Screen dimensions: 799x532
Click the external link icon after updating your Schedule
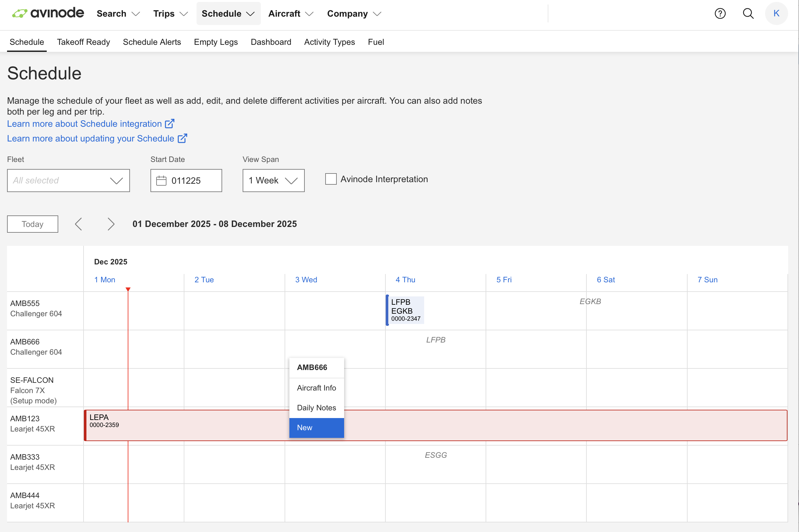[182, 138]
